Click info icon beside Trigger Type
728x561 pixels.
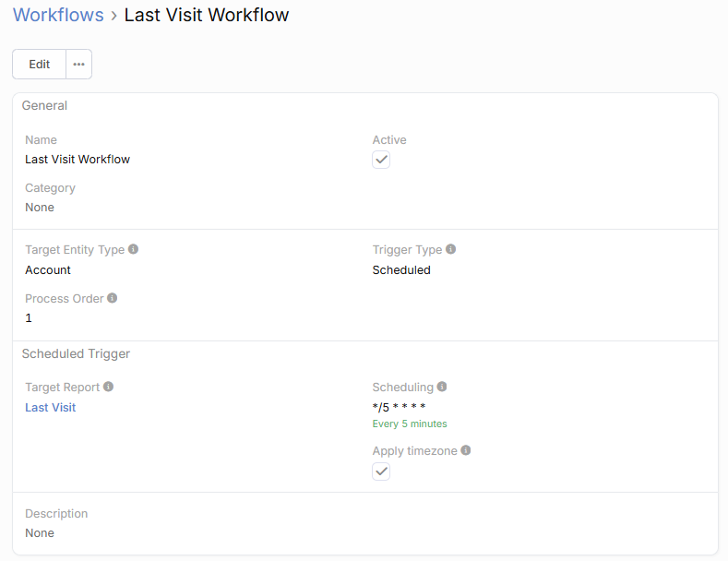pos(450,249)
